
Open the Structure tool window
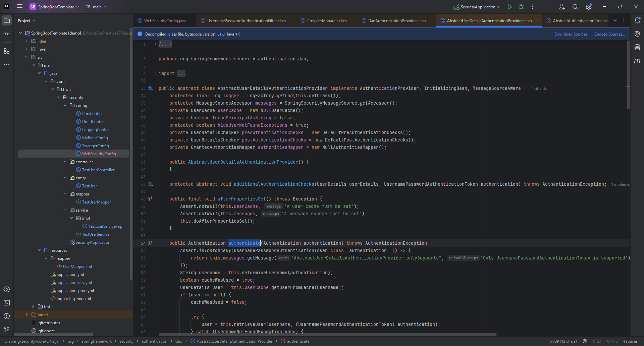pyautogui.click(x=7, y=51)
